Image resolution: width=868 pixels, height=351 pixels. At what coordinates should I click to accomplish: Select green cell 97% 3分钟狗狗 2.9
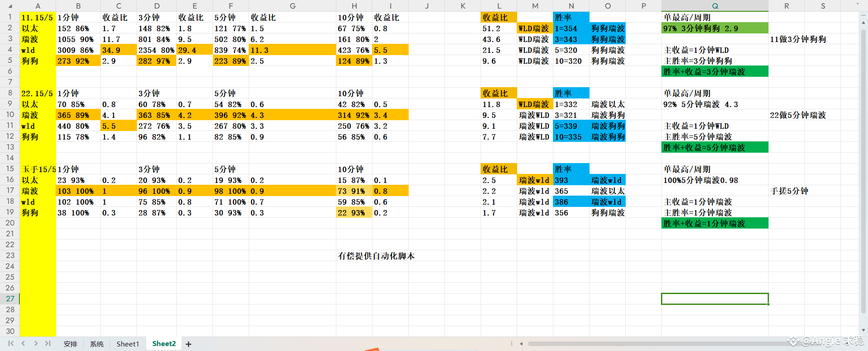715,28
